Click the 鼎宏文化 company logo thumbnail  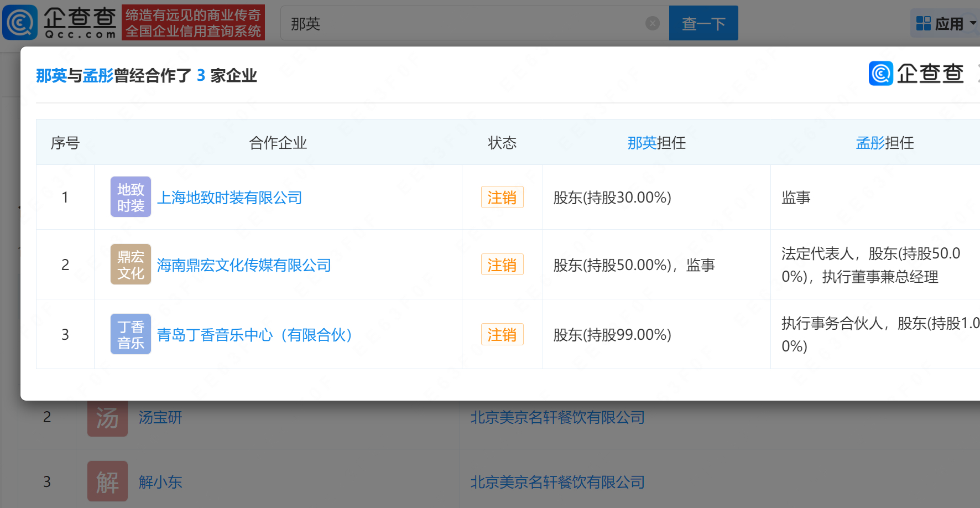(131, 265)
